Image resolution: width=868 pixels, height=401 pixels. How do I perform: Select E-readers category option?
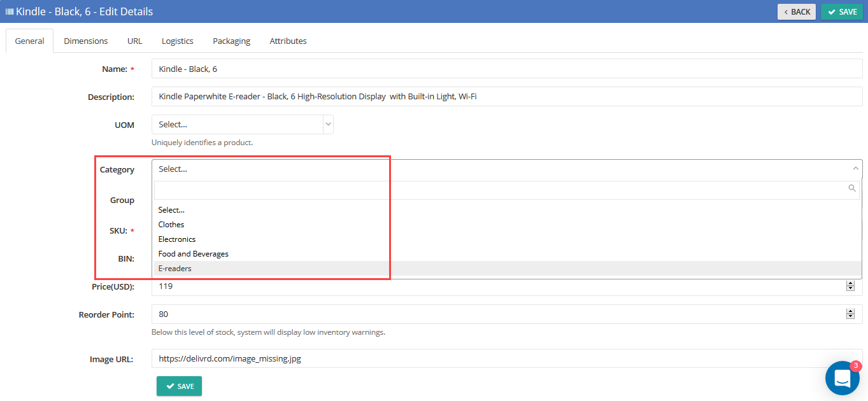507,269
